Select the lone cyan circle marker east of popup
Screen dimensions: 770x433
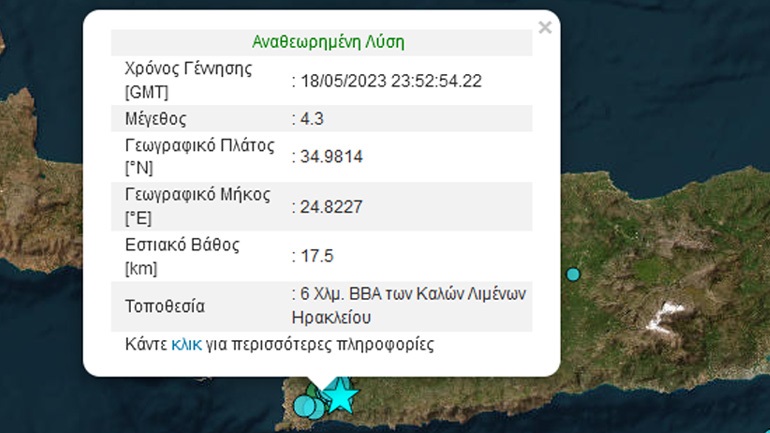(572, 274)
